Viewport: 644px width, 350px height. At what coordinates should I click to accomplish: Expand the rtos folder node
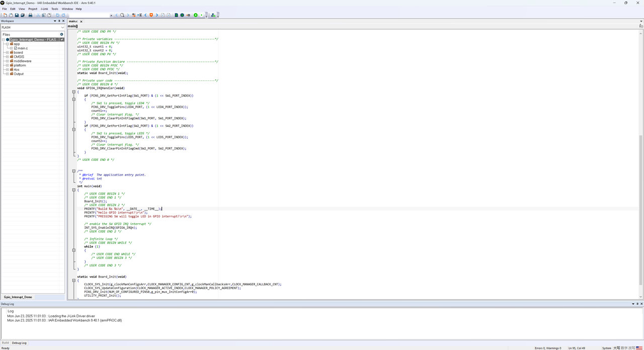tap(7, 69)
